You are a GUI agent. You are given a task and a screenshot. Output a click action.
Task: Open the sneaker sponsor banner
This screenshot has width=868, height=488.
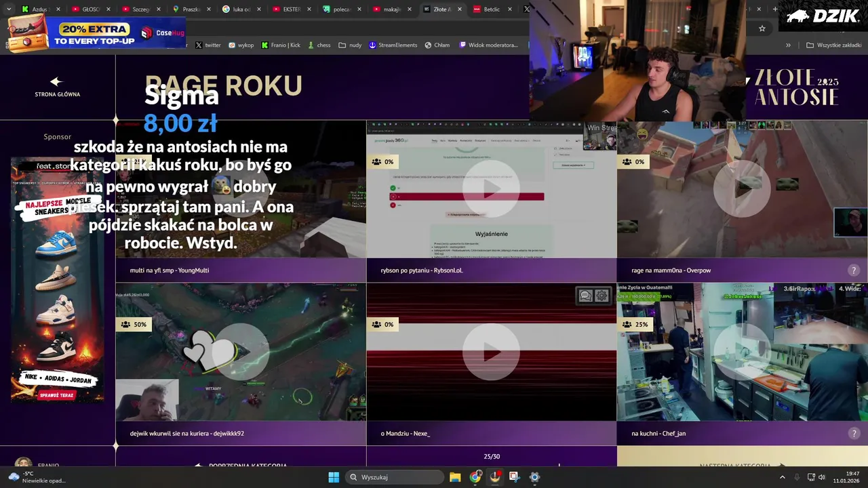57,280
